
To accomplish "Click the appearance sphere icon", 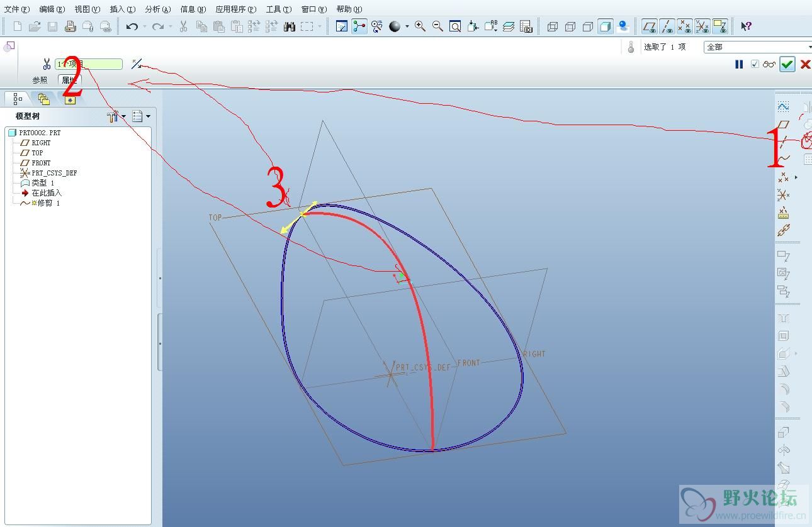I will (395, 26).
